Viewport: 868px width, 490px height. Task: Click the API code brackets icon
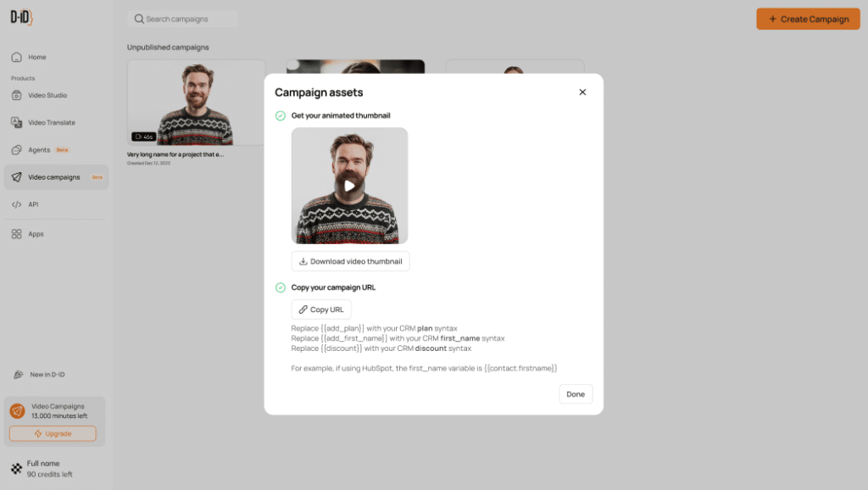[x=16, y=204]
